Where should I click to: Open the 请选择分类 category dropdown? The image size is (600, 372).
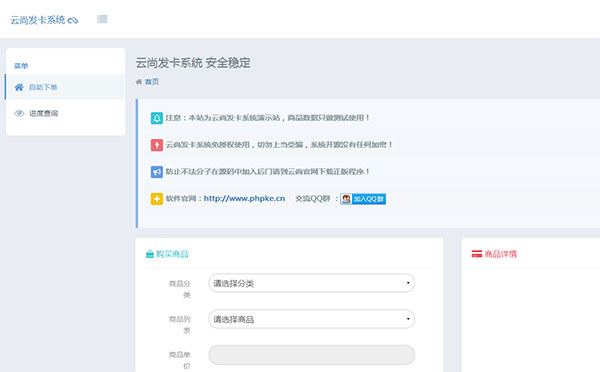[311, 283]
